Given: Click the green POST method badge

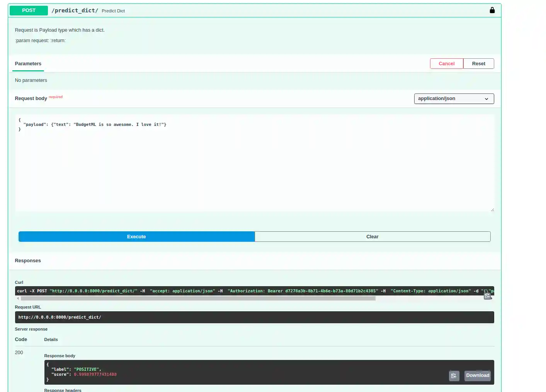Looking at the screenshot, I should pyautogui.click(x=29, y=10).
